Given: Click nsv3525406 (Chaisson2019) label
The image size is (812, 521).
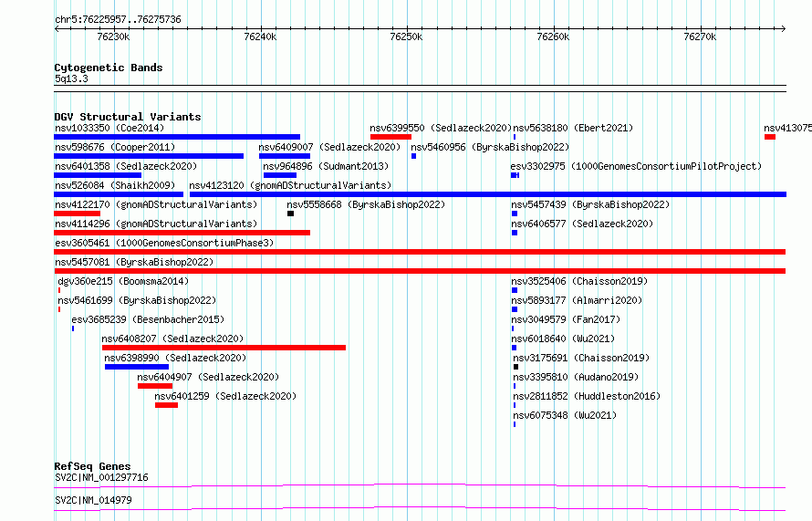Looking at the screenshot, I should (x=579, y=281).
